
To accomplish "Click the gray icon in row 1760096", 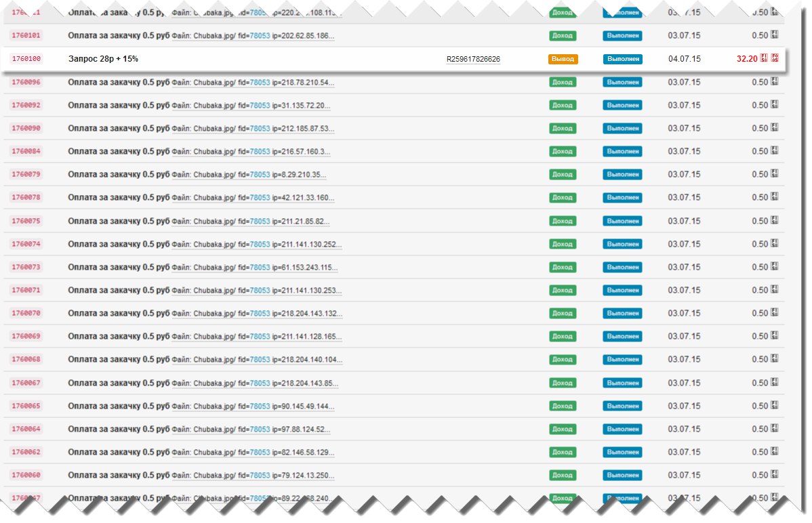I will 775,82.
